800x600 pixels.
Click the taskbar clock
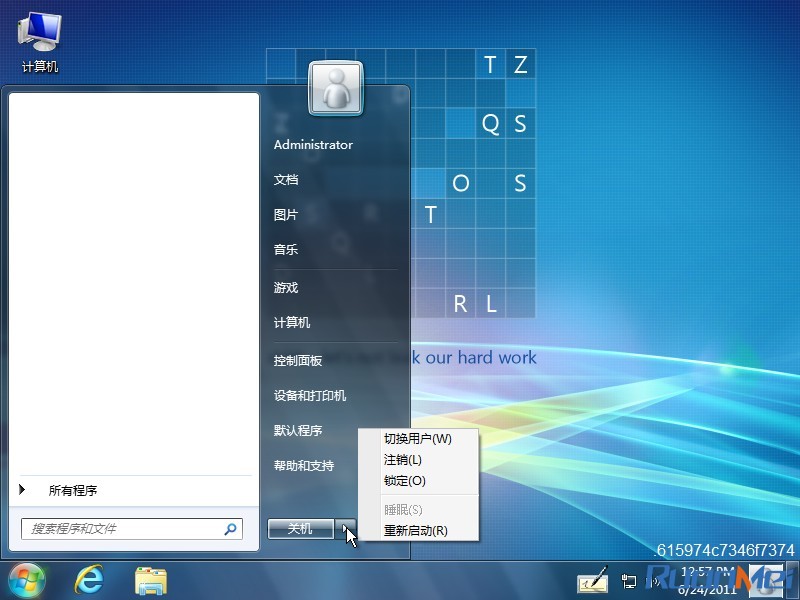coord(707,581)
